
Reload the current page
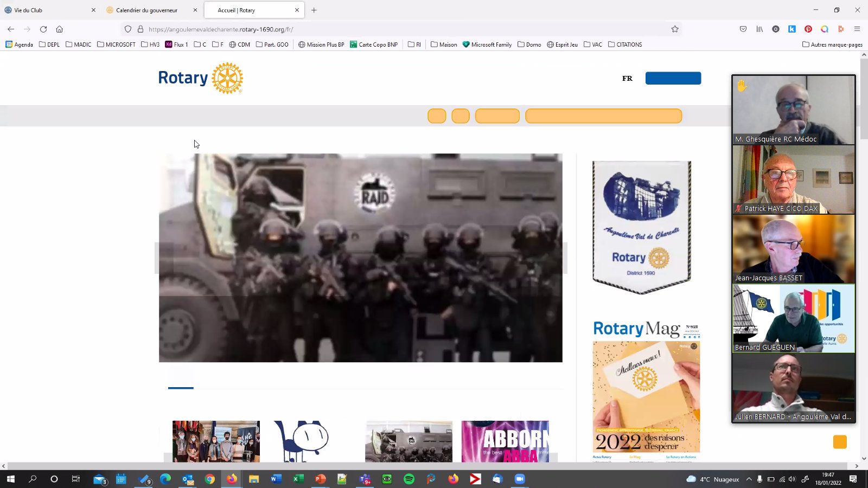(43, 29)
